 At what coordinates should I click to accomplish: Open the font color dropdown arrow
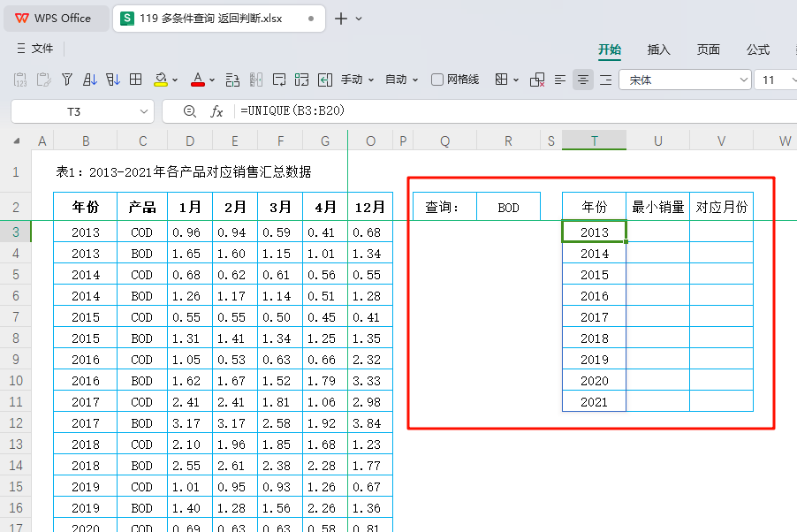212,80
